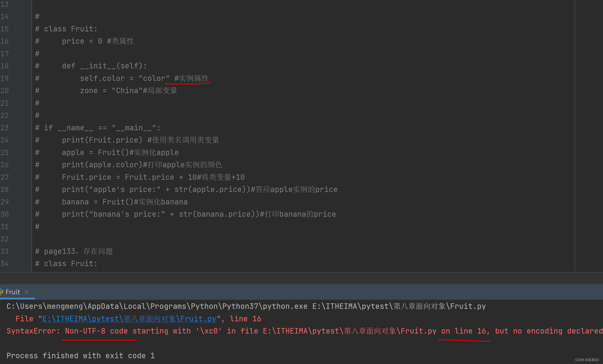Click gutter line number 23

tap(4, 128)
